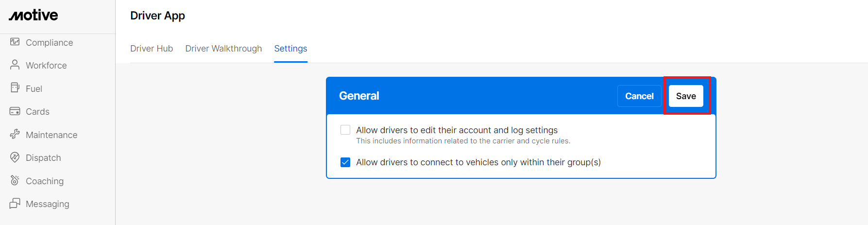Go to Workforce menu item
868x225 pixels.
[46, 66]
